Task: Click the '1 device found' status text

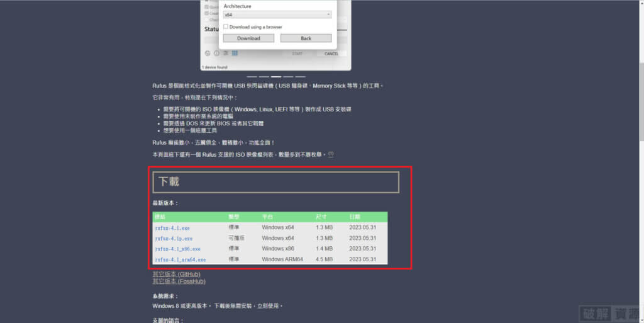Action: click(214, 67)
